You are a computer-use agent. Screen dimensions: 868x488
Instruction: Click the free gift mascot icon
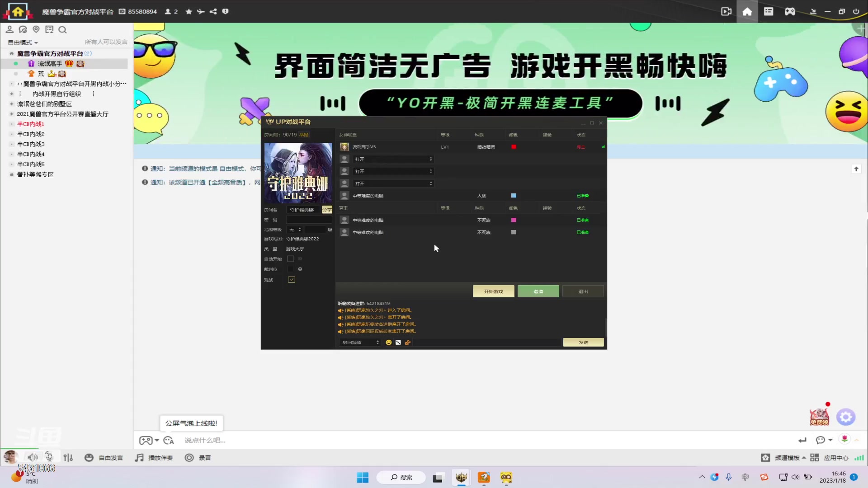(x=819, y=417)
